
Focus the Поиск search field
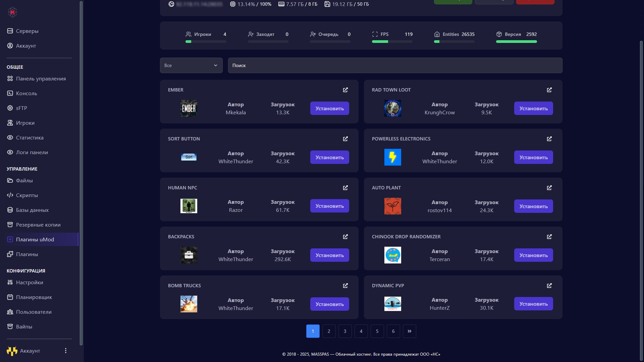(395, 65)
